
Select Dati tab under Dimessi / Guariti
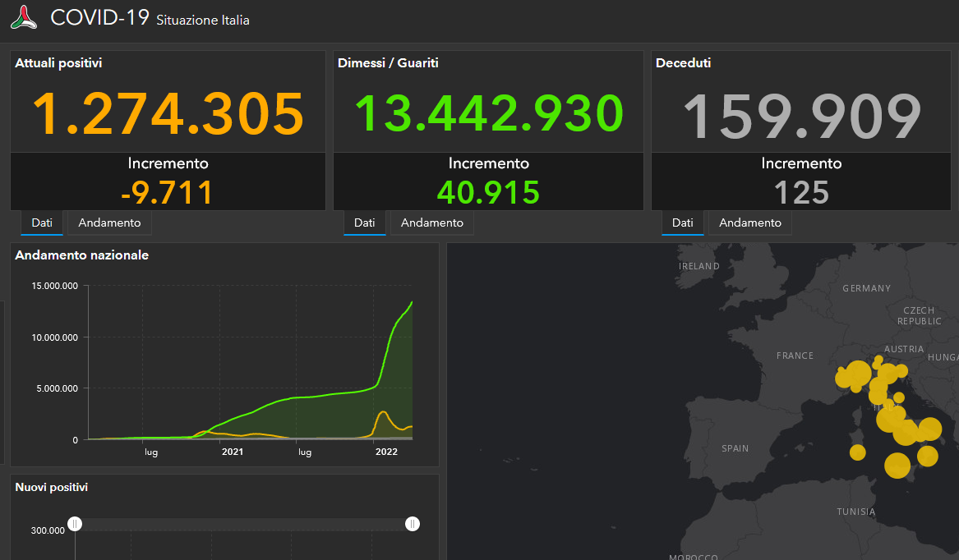coord(365,223)
